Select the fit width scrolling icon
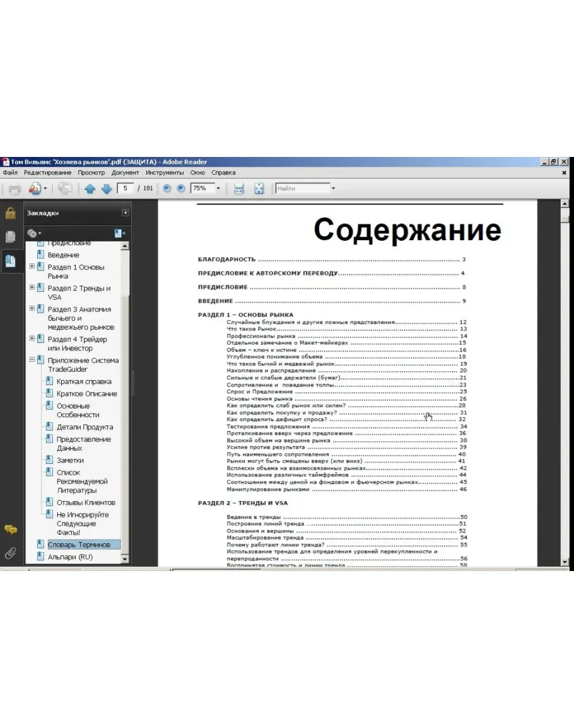574x728 pixels. point(239,188)
